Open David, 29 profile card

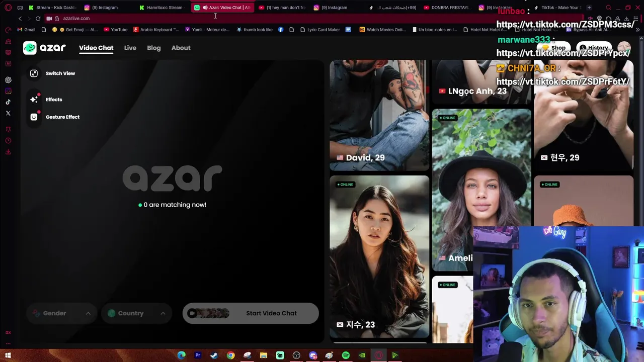pos(379,116)
